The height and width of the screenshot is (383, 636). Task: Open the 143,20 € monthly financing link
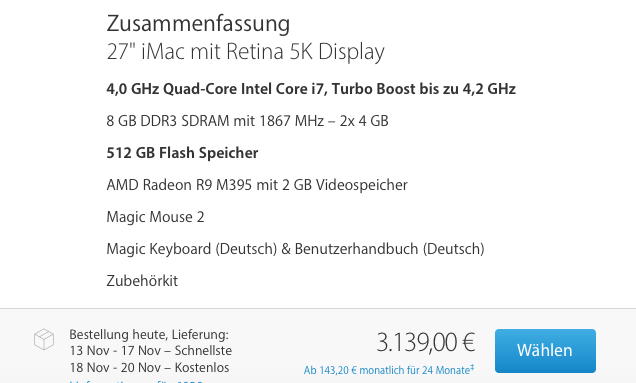[389, 370]
